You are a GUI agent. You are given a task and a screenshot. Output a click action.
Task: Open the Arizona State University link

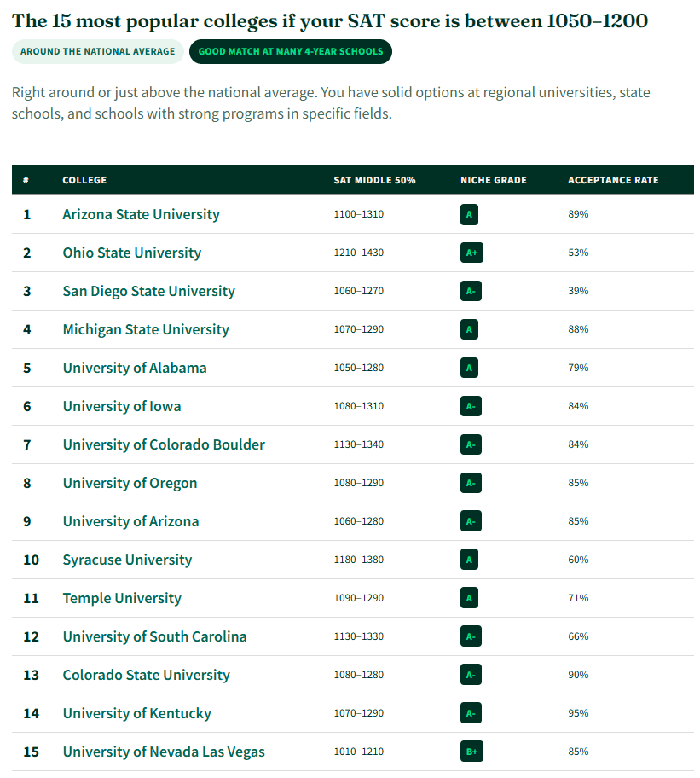coord(141,214)
